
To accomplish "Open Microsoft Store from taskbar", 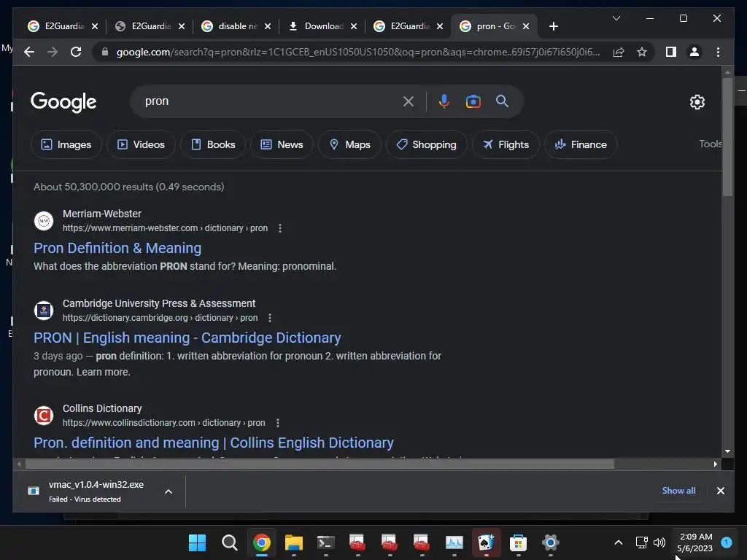I will point(519,542).
